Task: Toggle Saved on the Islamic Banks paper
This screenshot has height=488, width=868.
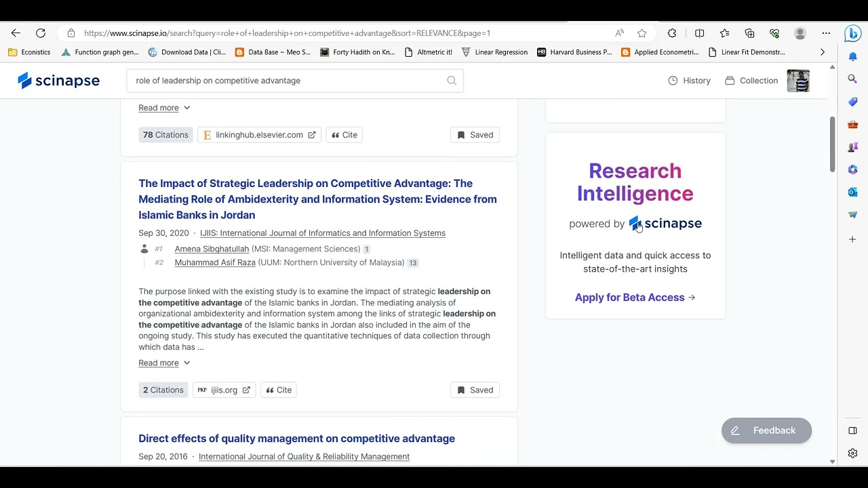Action: (475, 390)
